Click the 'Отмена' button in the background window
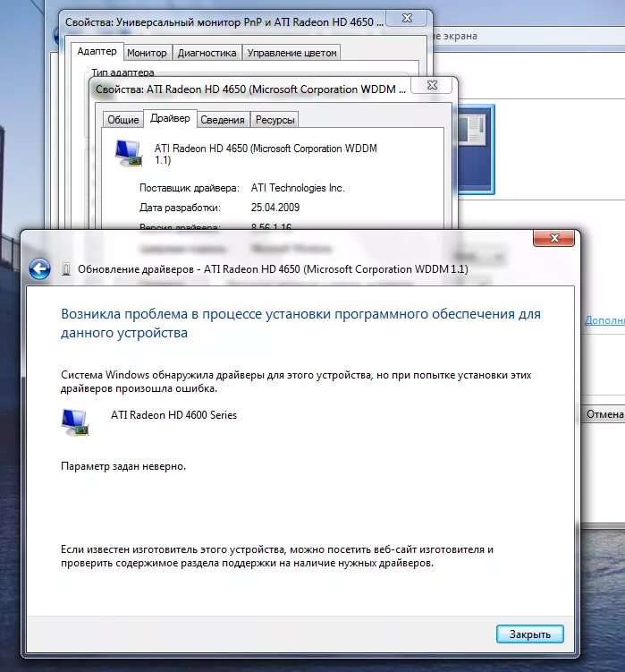Viewport: 625px width, 672px height. point(604,414)
